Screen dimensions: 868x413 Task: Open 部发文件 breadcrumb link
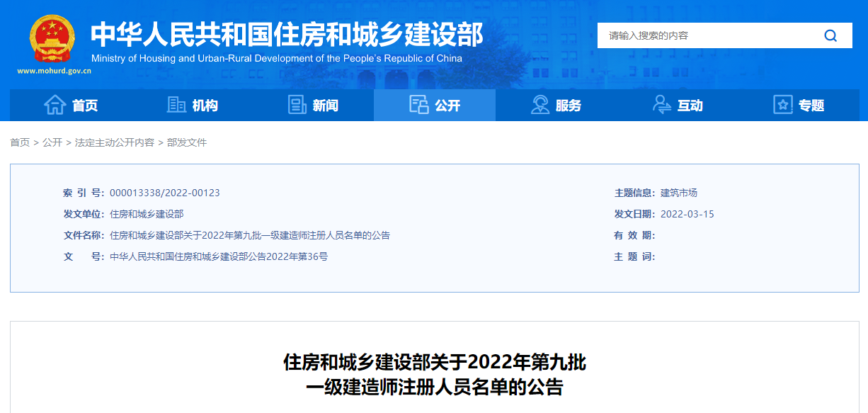(187, 142)
